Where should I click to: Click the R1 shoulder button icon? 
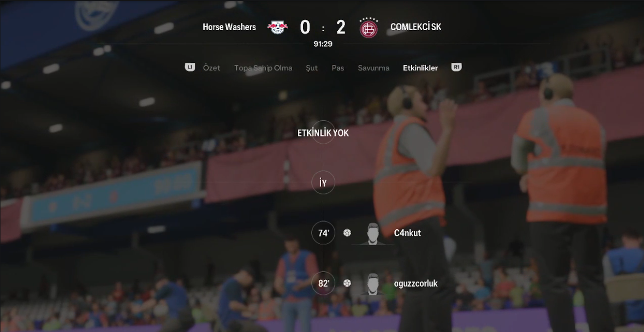click(x=456, y=67)
